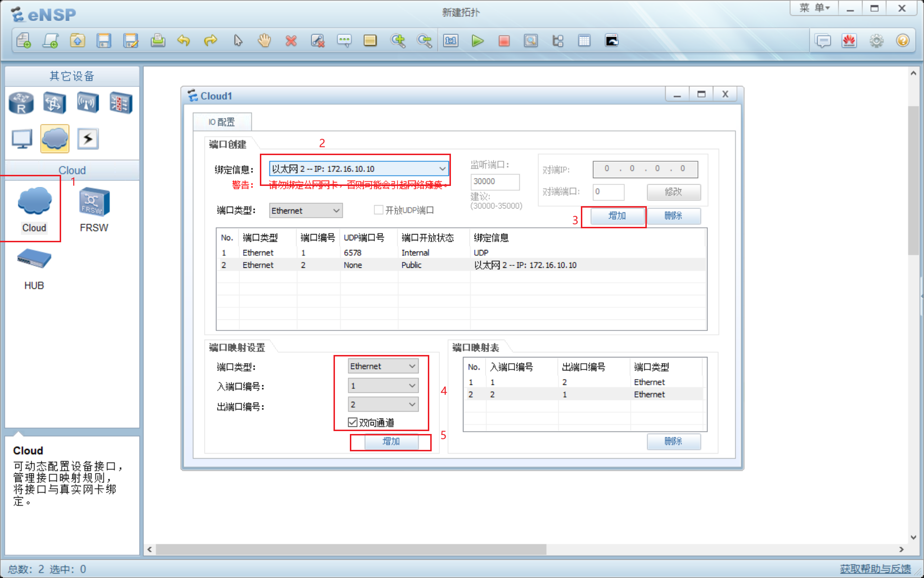Open the 菜单 menu at top right
This screenshot has height=578, width=924.
tap(814, 8)
